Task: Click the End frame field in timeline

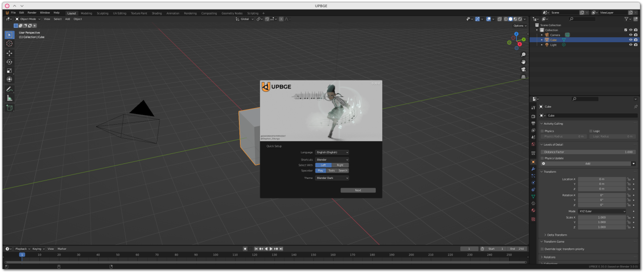Action: [x=517, y=248]
